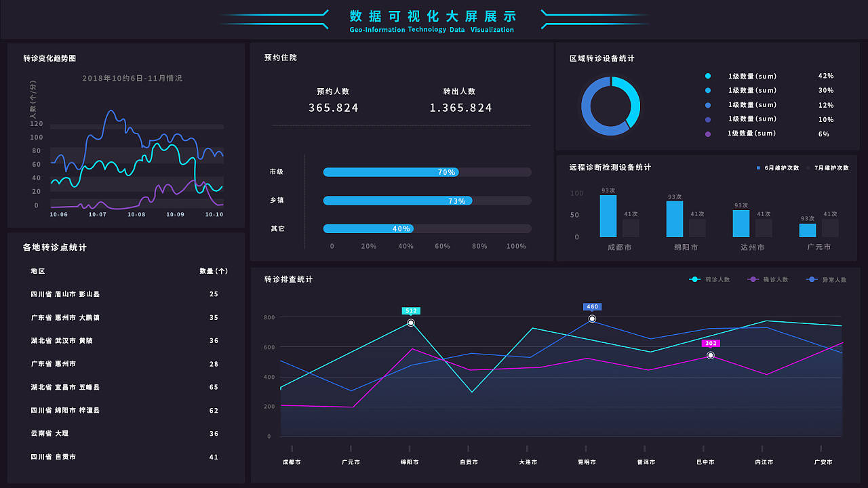Click count 25 in the 彭山县 row
Screen dimensions: 868x488
214,294
